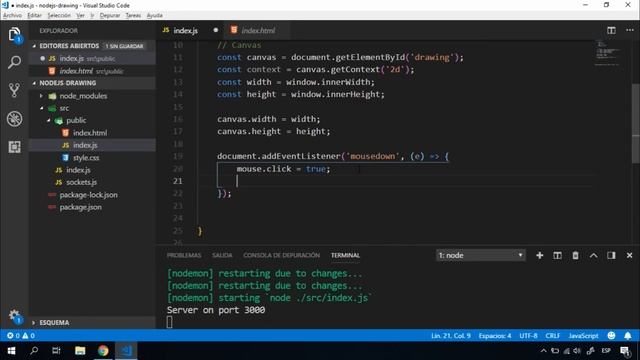
Task: Open the Selección menu
Action: coord(59,15)
